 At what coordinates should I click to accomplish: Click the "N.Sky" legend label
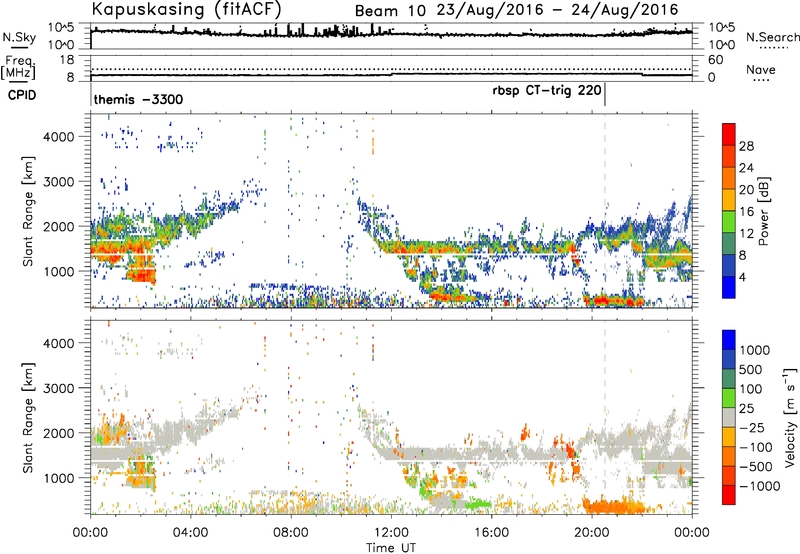(x=19, y=37)
